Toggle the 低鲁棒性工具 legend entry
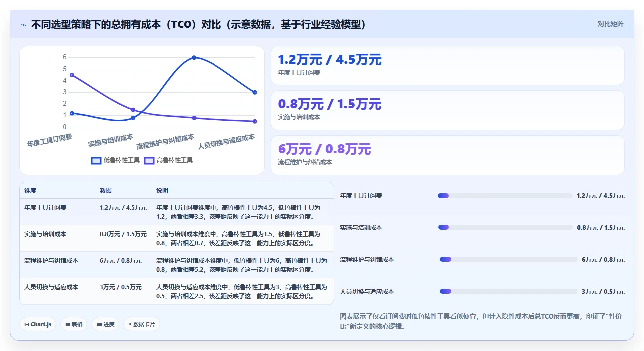Screen dimensions: 644x351 click(115, 160)
